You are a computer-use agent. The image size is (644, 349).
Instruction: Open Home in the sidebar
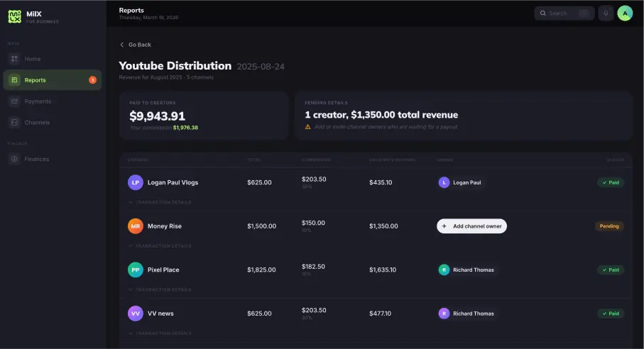click(x=33, y=59)
